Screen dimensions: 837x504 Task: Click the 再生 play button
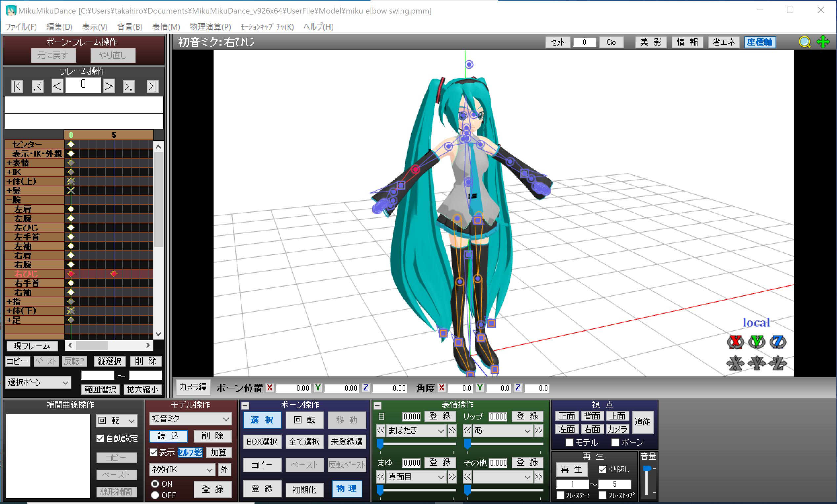[572, 469]
